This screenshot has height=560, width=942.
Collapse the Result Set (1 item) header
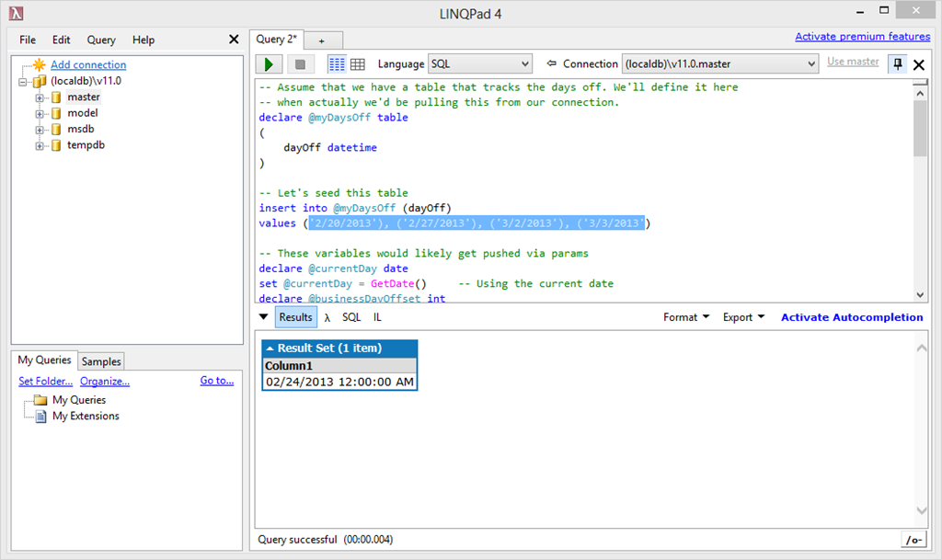(339, 349)
